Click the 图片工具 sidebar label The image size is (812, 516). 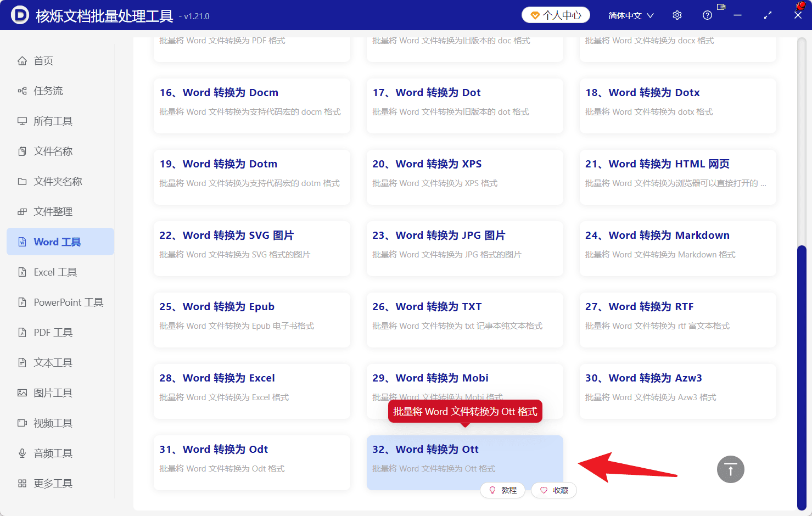[x=53, y=393]
